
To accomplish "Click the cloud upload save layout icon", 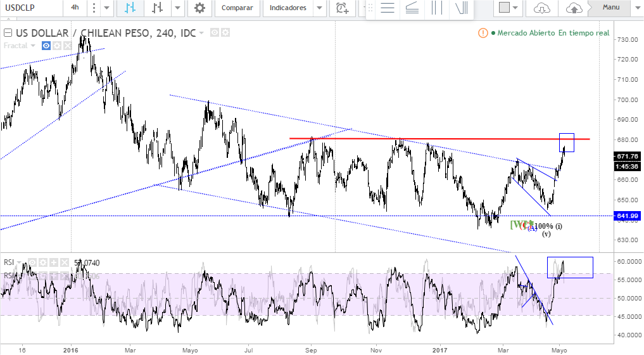I will tap(574, 8).
